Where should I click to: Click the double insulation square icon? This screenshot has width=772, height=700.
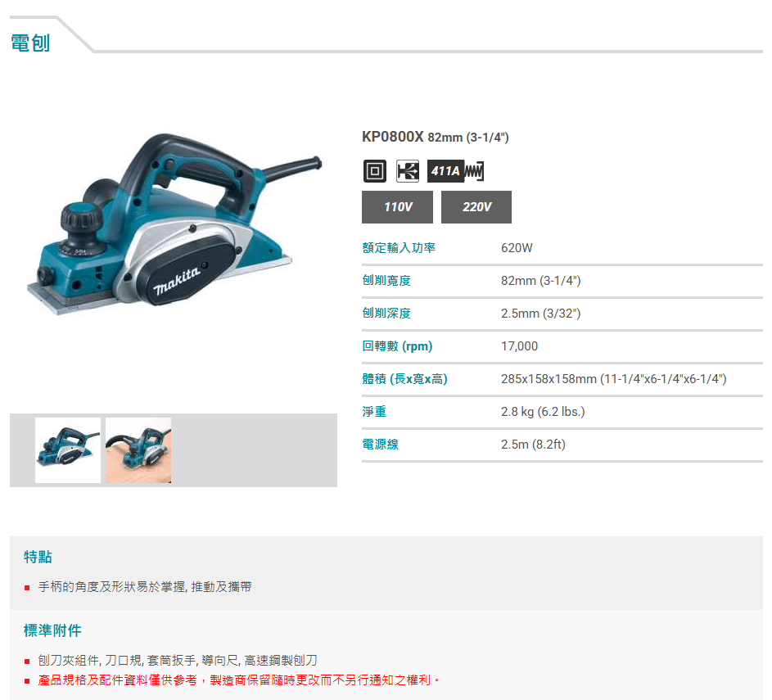[375, 171]
